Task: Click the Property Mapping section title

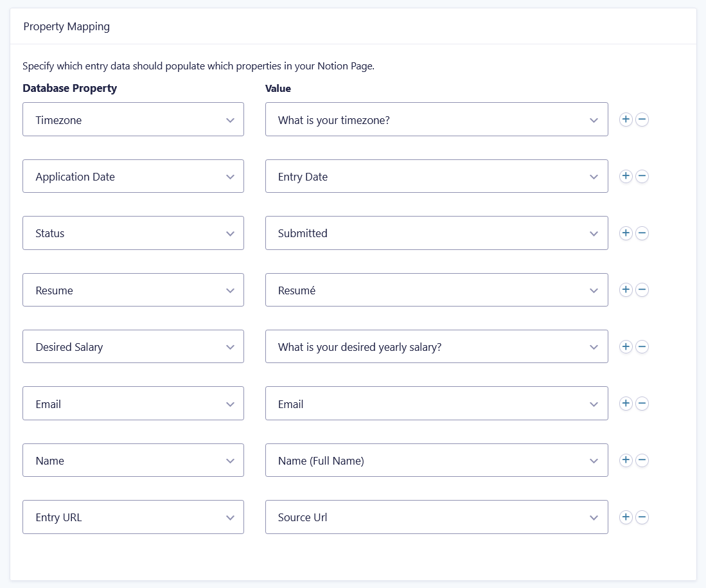Action: click(67, 26)
